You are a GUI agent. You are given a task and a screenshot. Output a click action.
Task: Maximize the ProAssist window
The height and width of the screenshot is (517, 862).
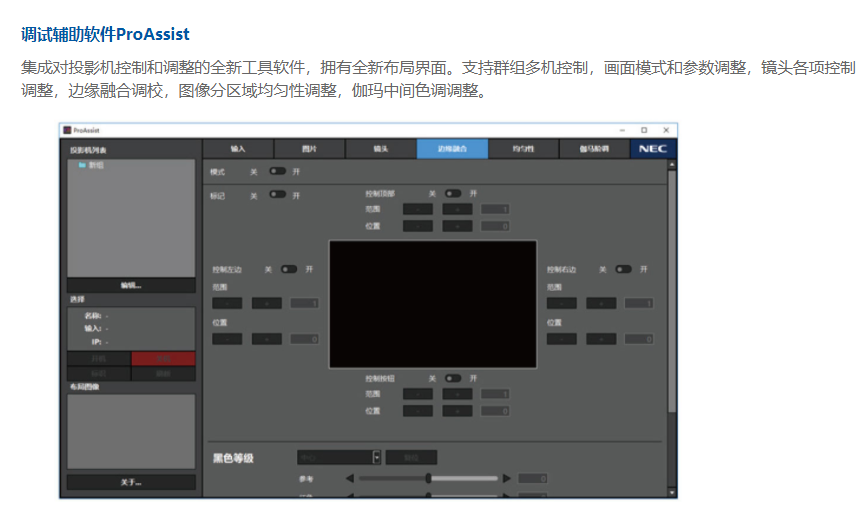coord(643,130)
